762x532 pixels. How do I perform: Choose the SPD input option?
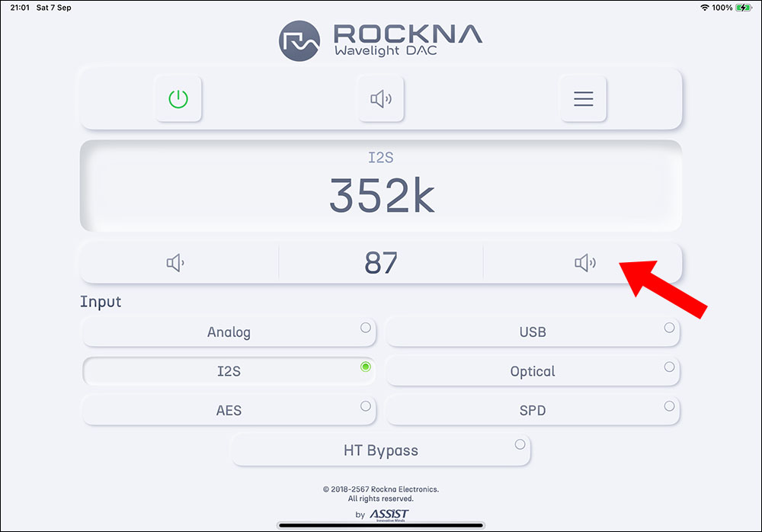point(532,410)
